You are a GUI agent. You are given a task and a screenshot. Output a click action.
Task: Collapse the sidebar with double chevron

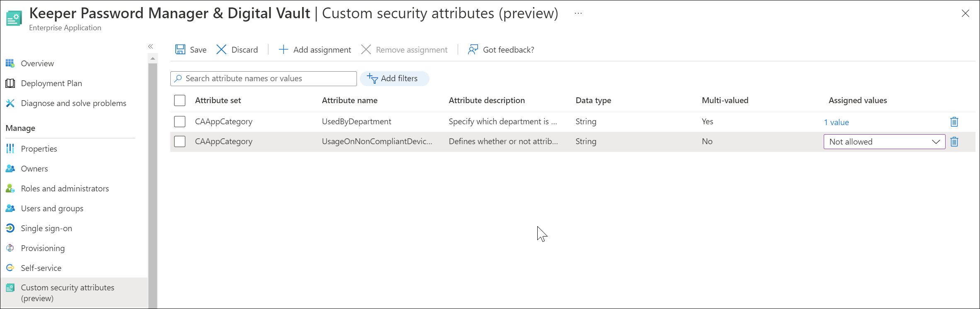click(x=150, y=46)
